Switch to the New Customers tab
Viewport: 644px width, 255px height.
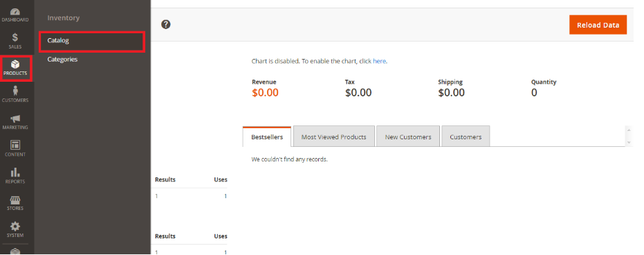(x=408, y=137)
